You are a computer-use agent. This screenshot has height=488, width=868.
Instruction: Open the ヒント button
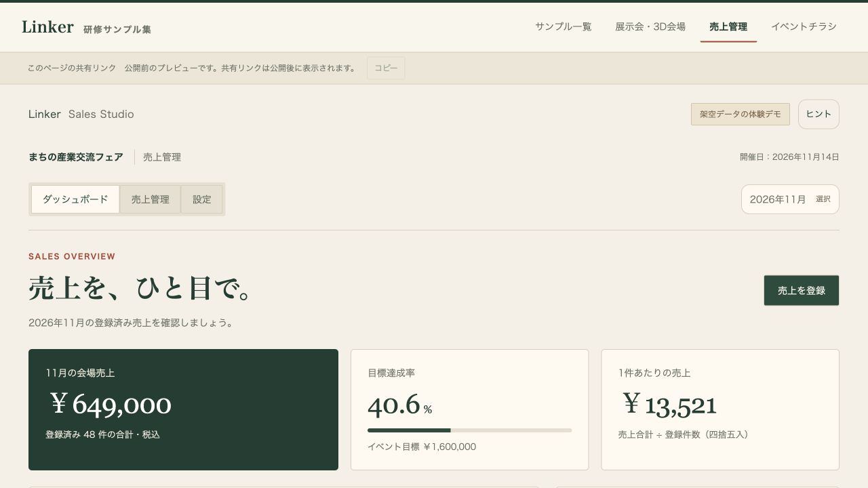pyautogui.click(x=818, y=114)
